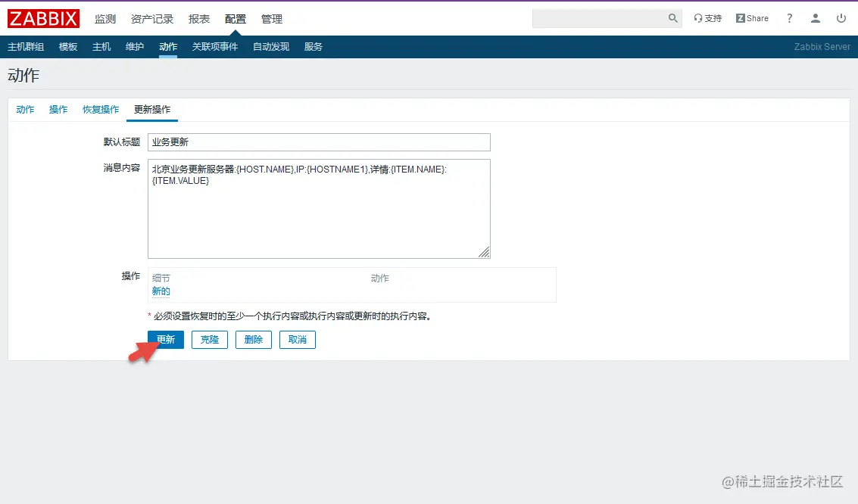
Task: Click inside the 默认标题 input field
Action: [318, 142]
